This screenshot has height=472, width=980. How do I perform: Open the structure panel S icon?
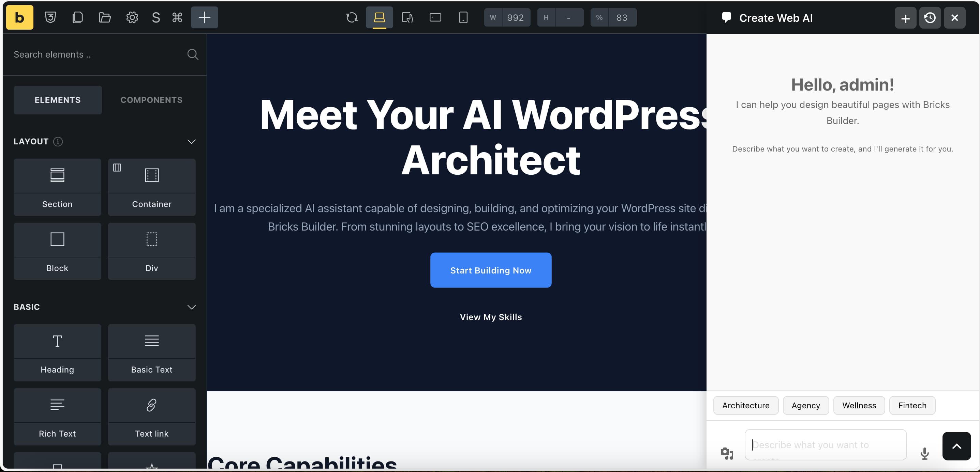coord(155,17)
